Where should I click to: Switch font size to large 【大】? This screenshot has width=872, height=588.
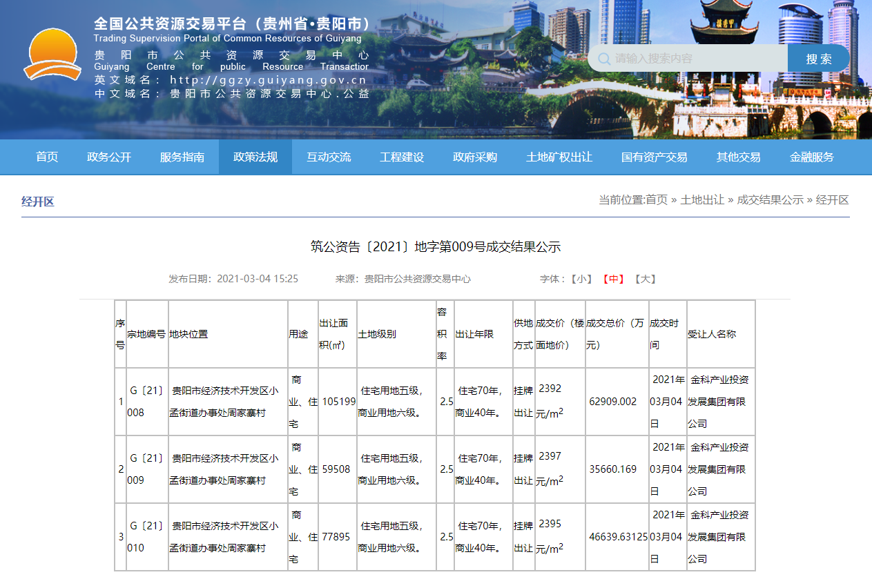[644, 279]
